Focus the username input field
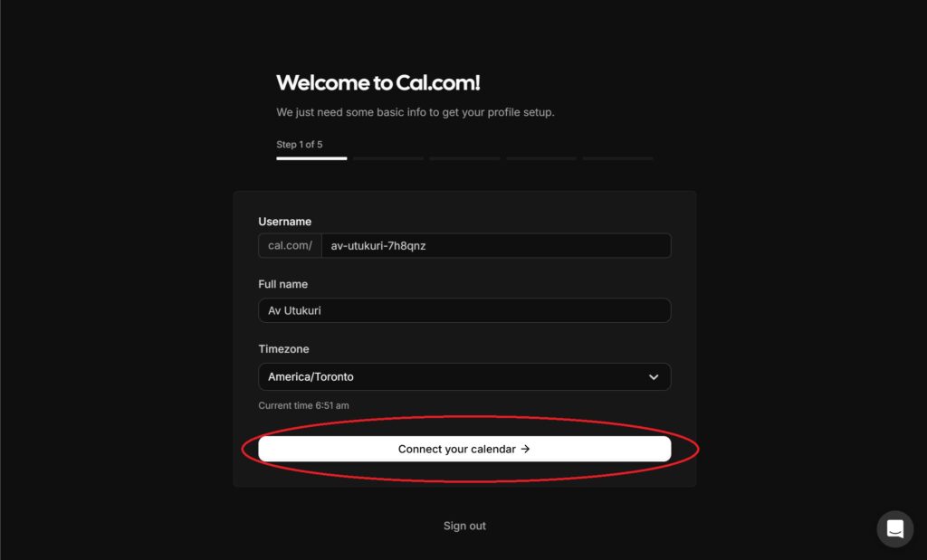Viewport: 927px width, 560px height. (x=495, y=246)
